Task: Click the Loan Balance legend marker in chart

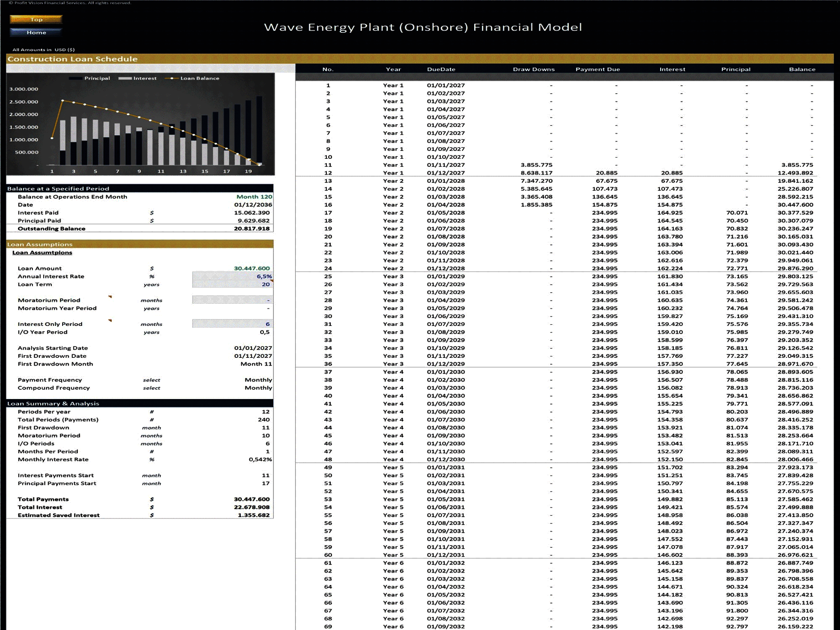Action: pos(171,78)
